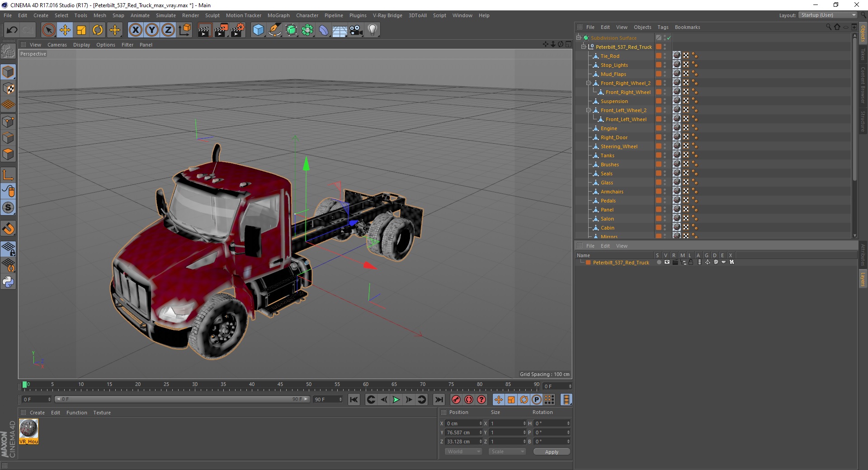Switch to Texture mode in the left toolbar
Screen dimensions: 868x470
point(8,89)
